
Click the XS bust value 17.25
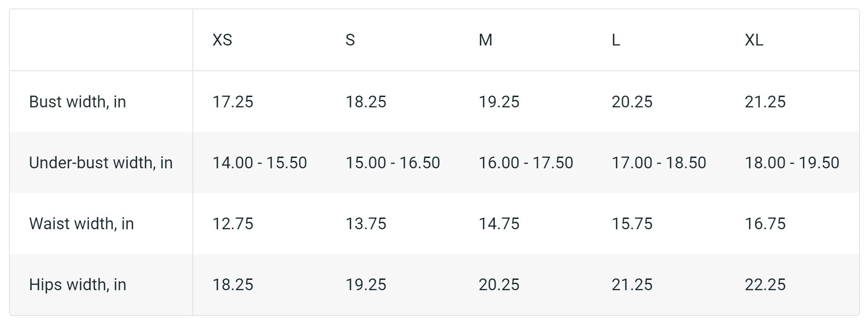233,102
